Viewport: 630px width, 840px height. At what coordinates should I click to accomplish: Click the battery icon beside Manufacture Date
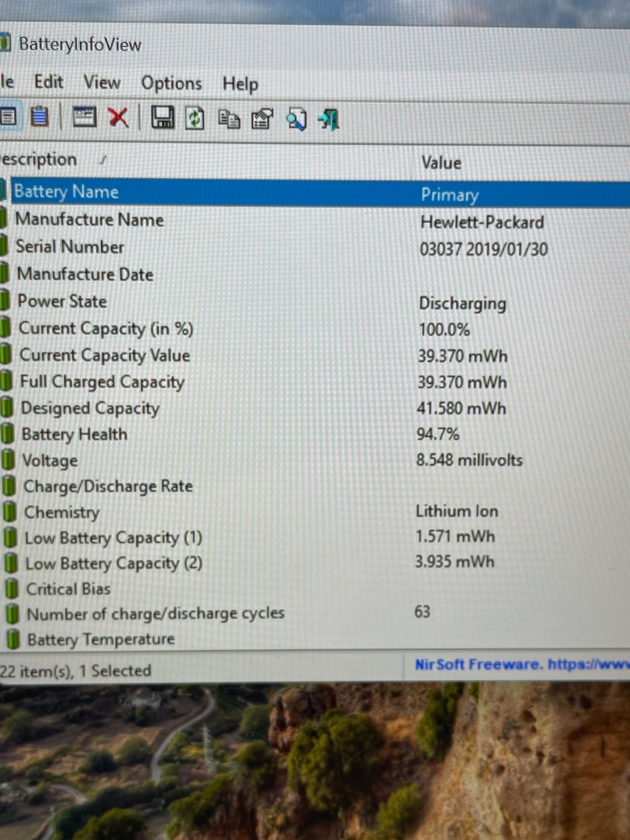coord(4,274)
